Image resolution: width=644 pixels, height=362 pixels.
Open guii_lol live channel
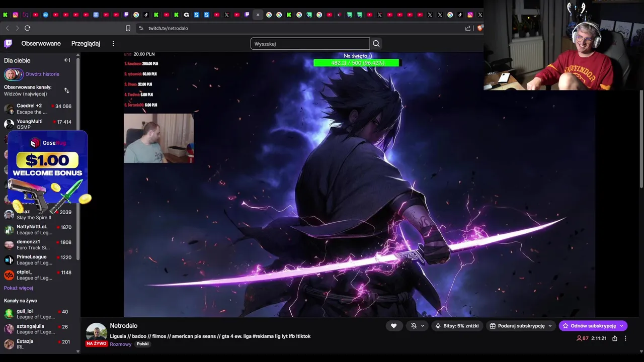(39, 314)
